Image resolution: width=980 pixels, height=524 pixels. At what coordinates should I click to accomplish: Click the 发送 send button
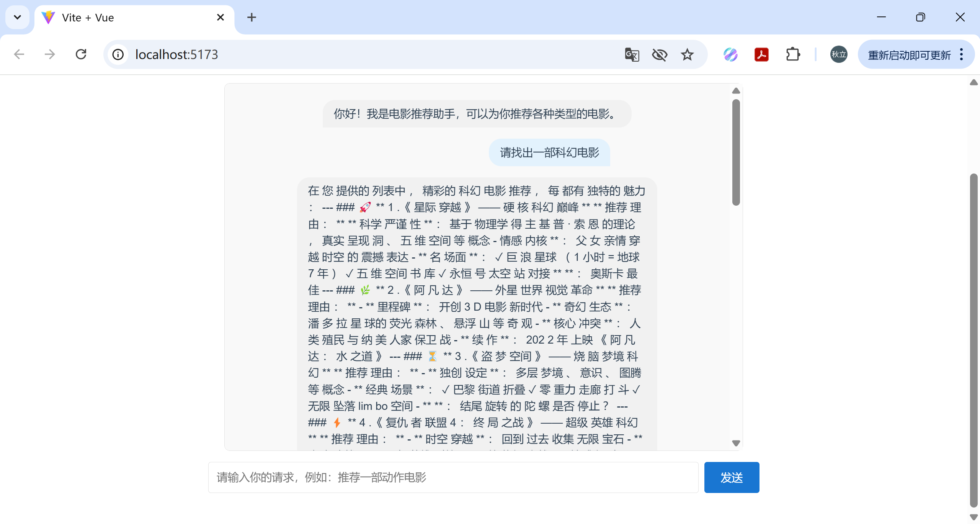tap(732, 477)
